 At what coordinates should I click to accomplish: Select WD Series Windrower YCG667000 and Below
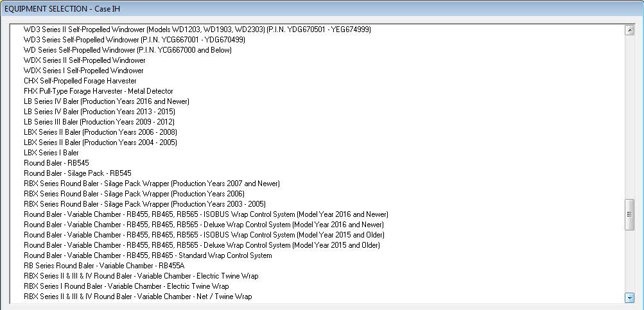pyautogui.click(x=128, y=50)
